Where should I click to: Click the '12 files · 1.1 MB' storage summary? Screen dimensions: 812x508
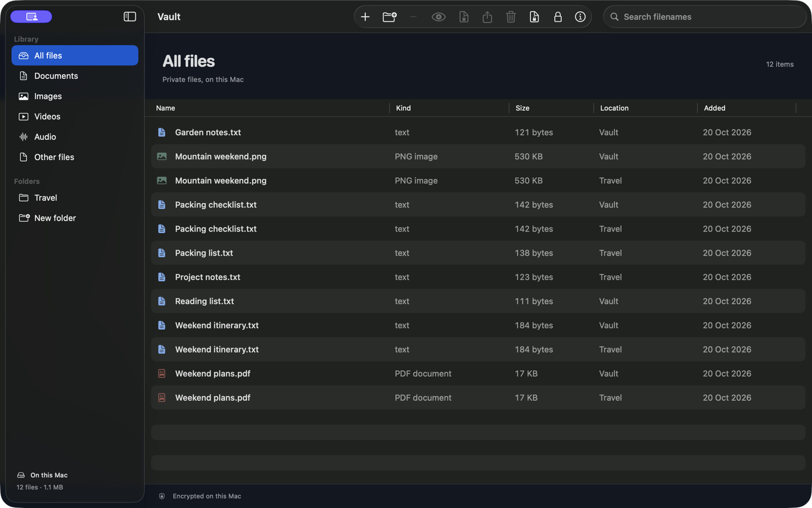click(x=40, y=487)
